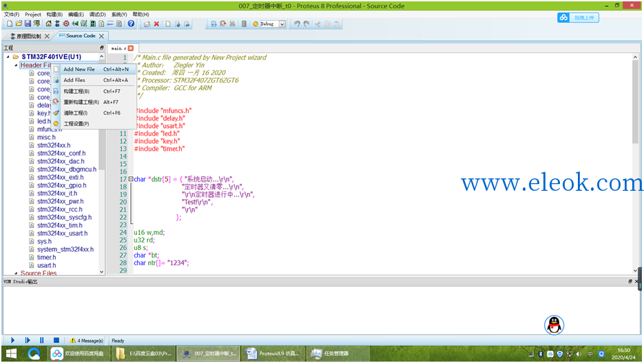Collapse the Header Files folder node
The width and height of the screenshot is (644, 363).
16,65
